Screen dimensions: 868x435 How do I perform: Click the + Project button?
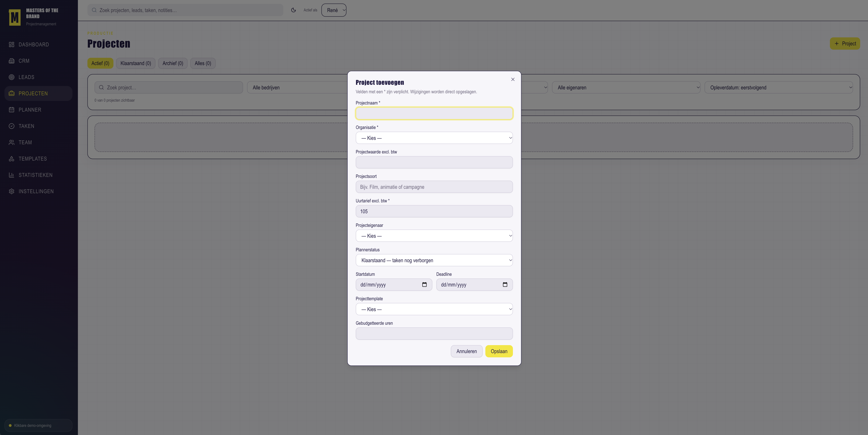pyautogui.click(x=845, y=44)
